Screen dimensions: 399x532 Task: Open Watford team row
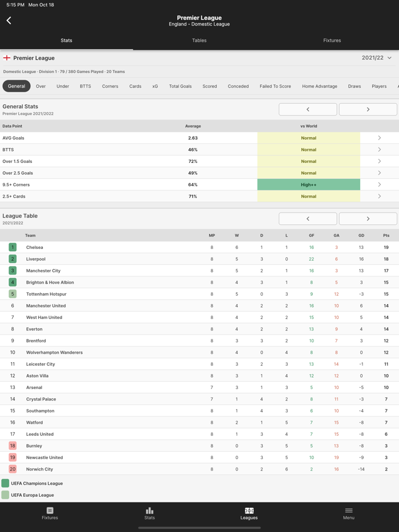click(x=199, y=423)
